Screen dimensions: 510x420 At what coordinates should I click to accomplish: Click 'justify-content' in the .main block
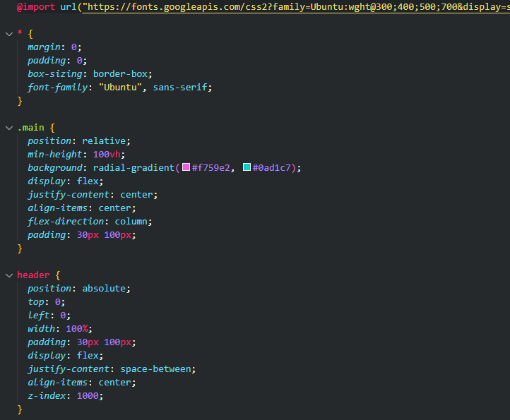(69, 194)
